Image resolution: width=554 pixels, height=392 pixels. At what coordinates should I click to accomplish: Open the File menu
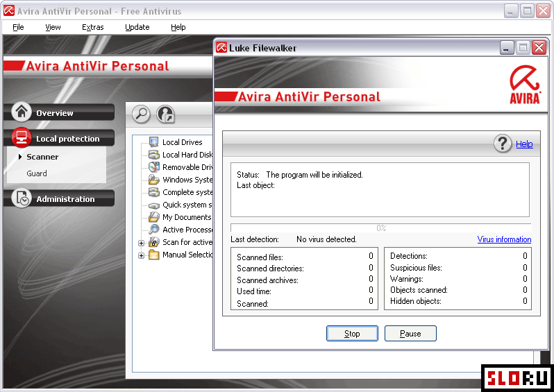[x=18, y=27]
